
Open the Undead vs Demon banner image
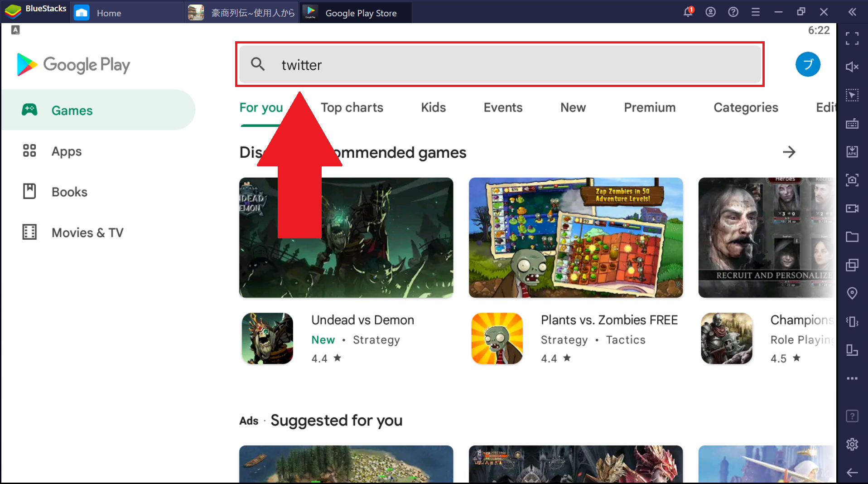click(346, 237)
